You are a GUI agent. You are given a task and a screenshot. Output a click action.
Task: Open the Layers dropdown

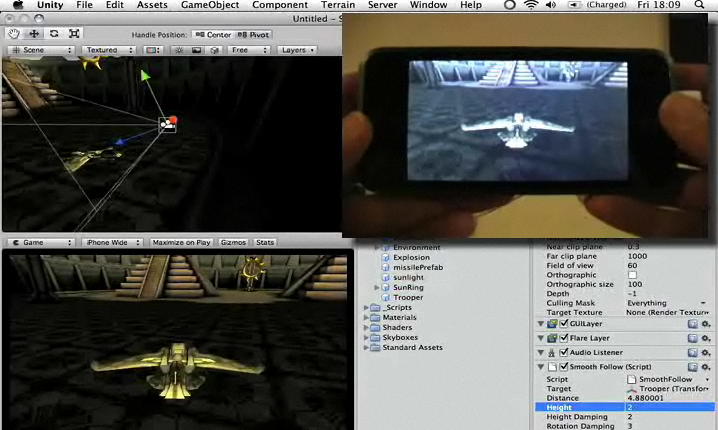click(x=297, y=50)
